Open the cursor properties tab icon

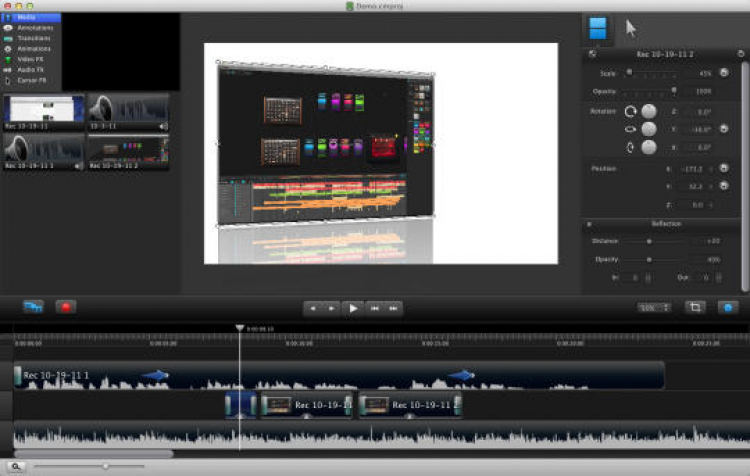tap(631, 28)
